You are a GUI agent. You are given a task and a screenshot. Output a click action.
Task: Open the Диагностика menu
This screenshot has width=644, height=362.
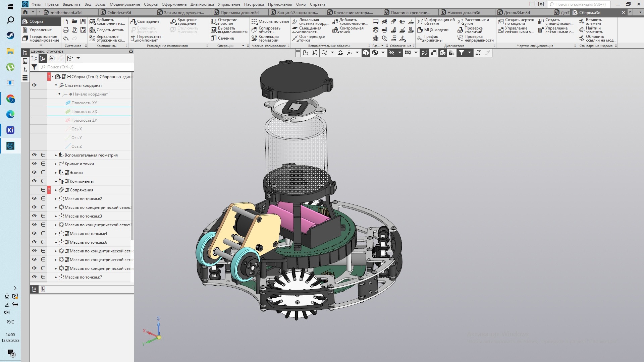pyautogui.click(x=202, y=4)
